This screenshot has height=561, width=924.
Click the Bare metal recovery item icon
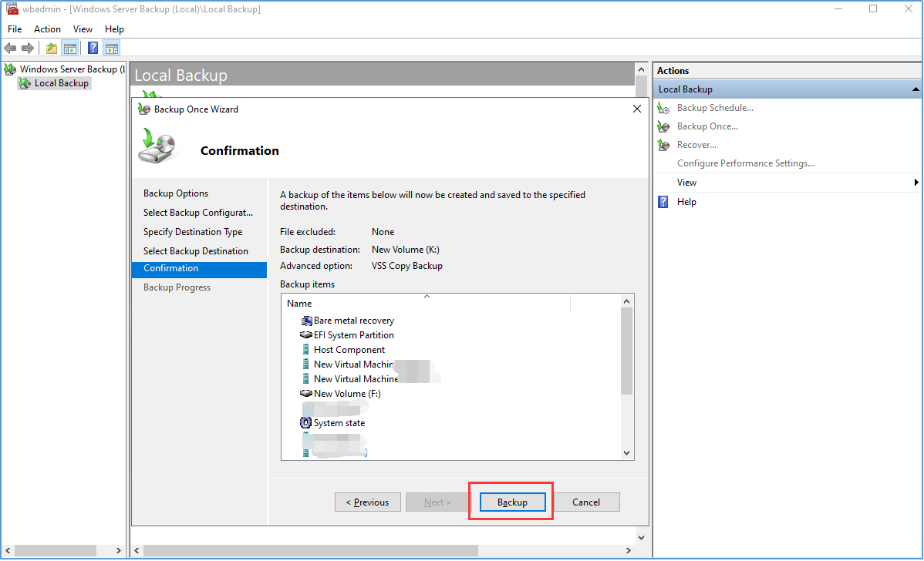306,321
